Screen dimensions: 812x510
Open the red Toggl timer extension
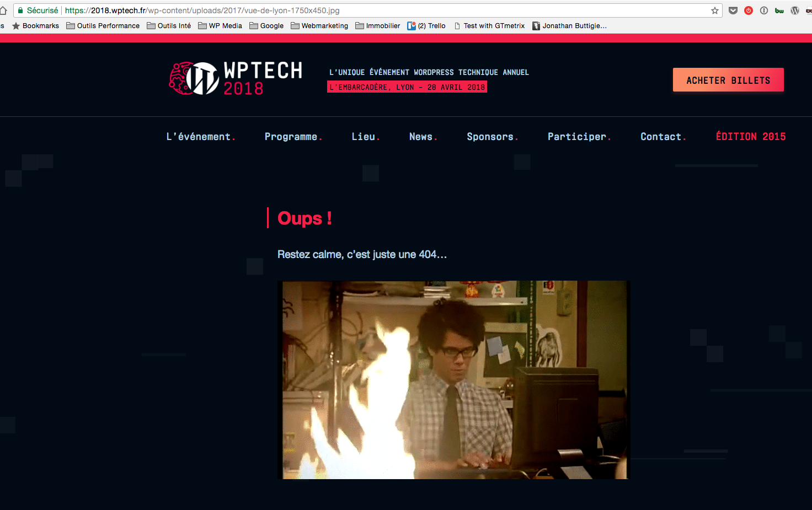(749, 10)
